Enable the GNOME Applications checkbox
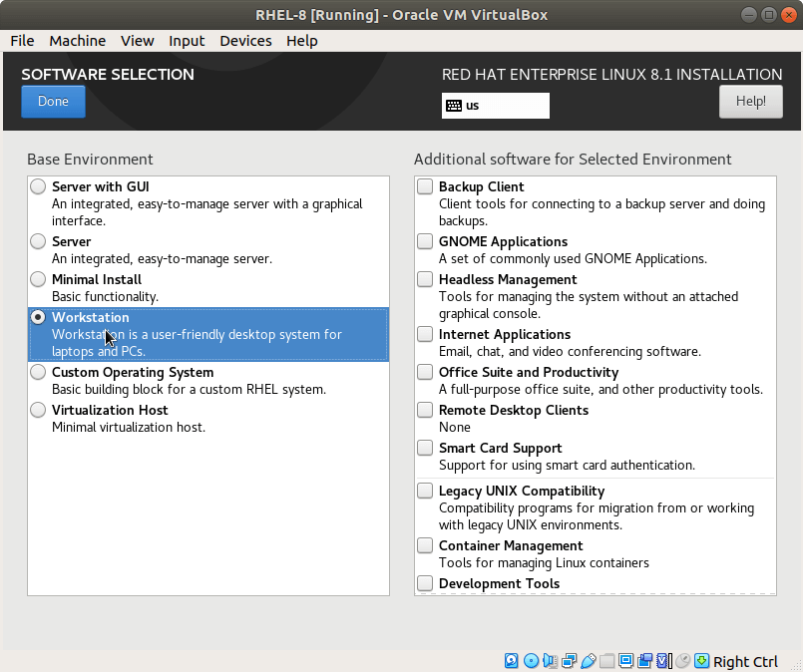Viewport: 803px width, 672px height. 426,241
